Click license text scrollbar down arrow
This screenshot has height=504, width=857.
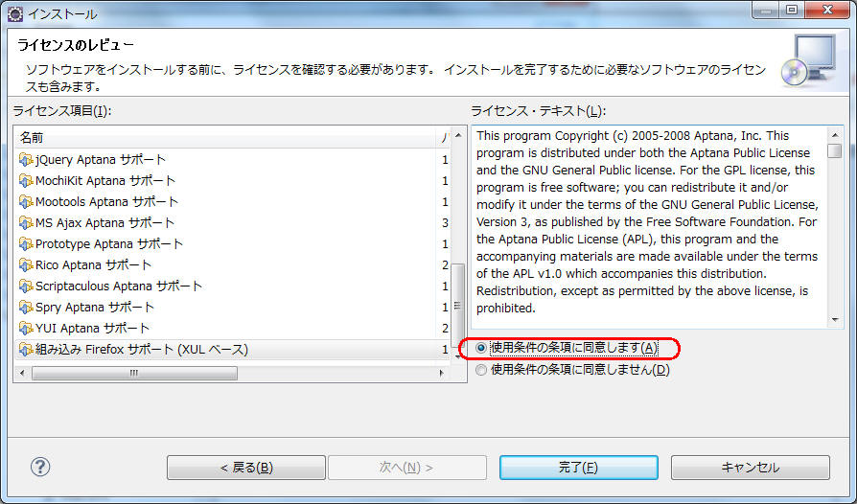(x=836, y=321)
